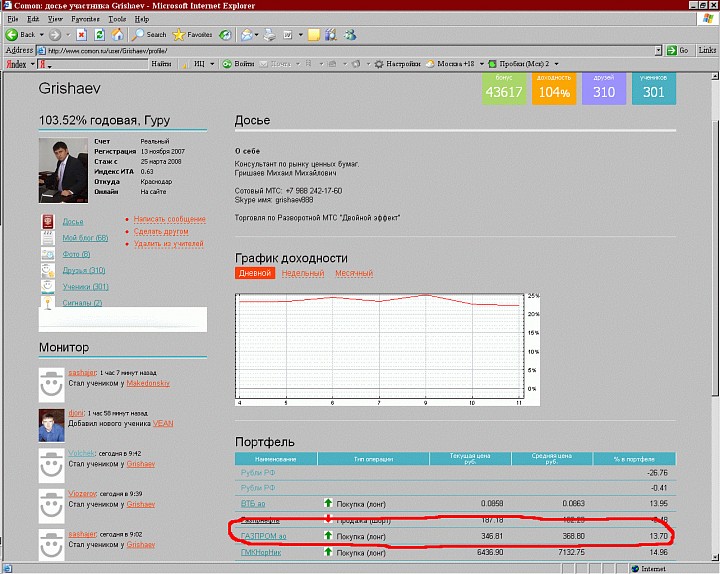
Task: Refresh the page with green arrows icon
Action: [100, 34]
